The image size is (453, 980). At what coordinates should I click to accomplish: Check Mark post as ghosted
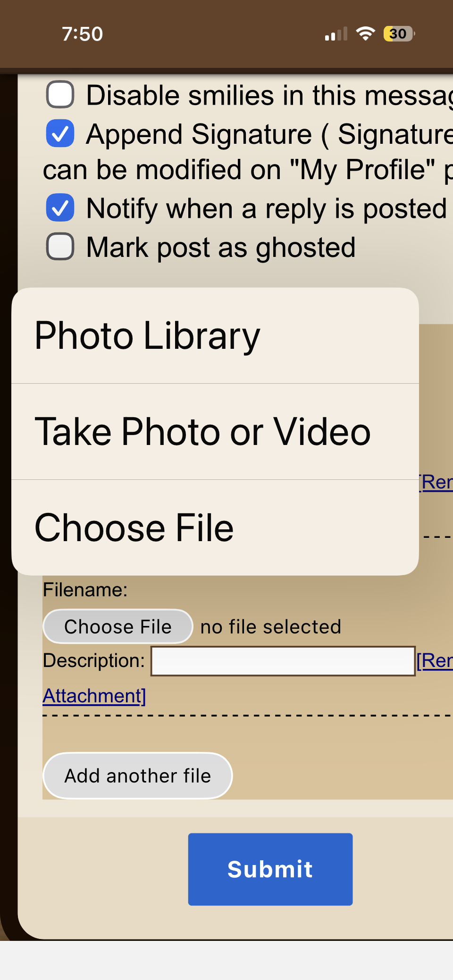click(x=60, y=246)
